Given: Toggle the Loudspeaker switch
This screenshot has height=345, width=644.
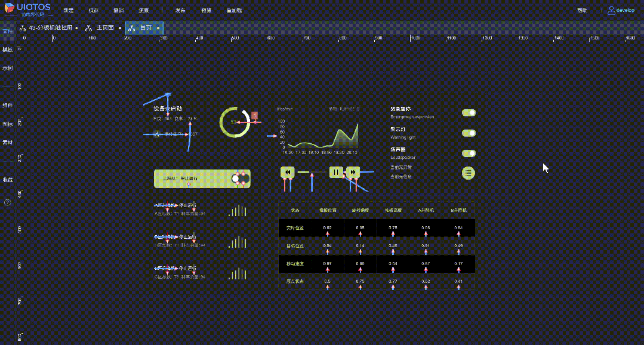Looking at the screenshot, I should point(469,153).
